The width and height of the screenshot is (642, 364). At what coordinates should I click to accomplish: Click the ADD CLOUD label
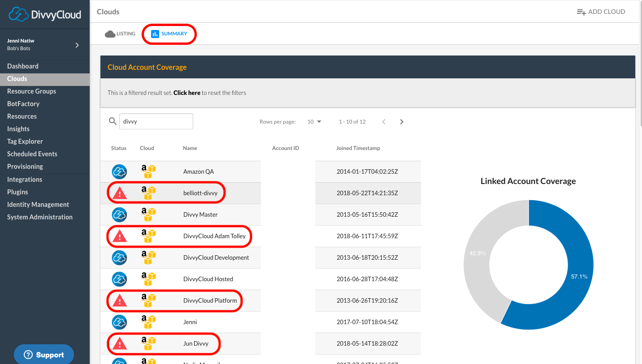pyautogui.click(x=607, y=12)
